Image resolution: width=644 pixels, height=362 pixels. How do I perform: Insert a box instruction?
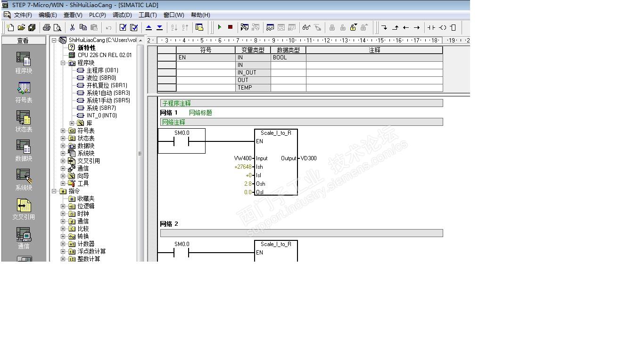point(453,27)
